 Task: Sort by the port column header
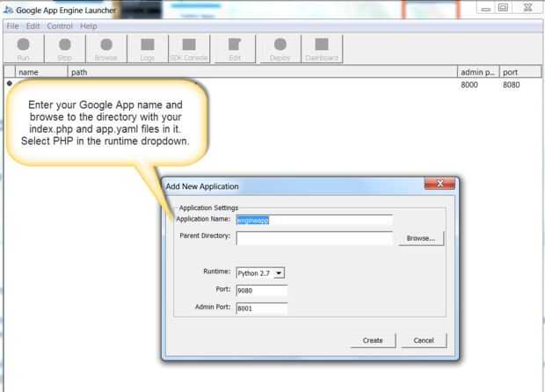tap(520, 72)
